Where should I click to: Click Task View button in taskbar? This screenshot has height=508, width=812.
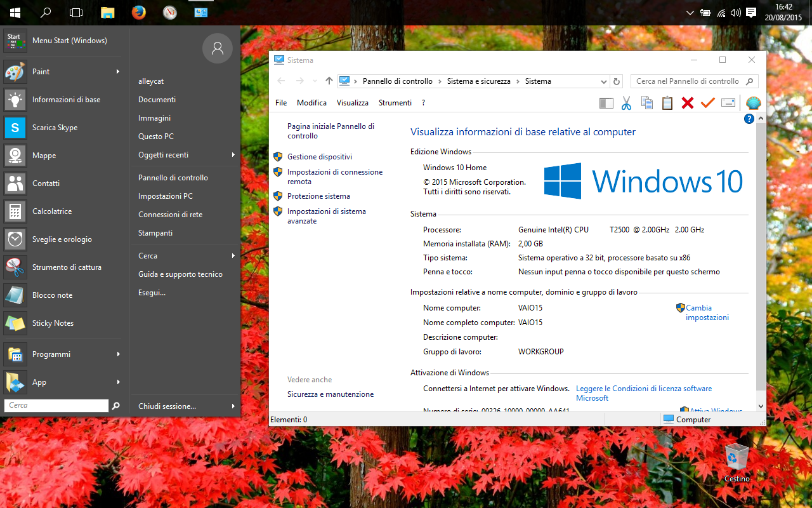coord(76,12)
